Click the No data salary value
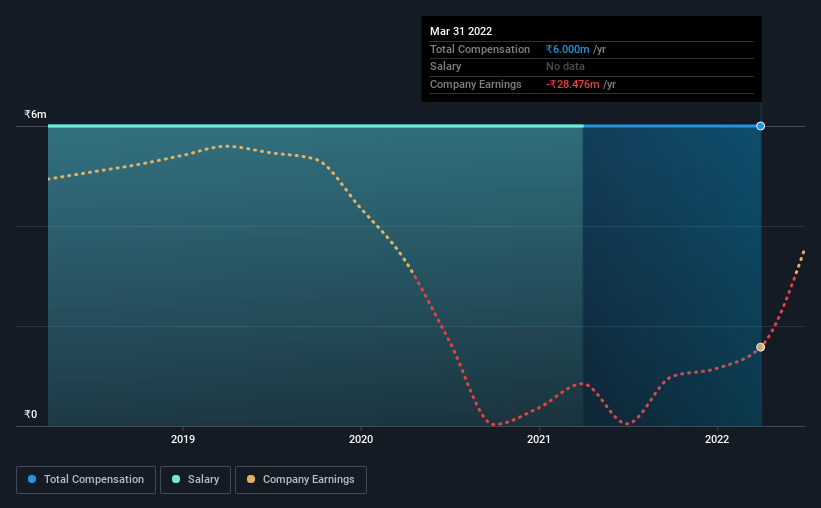 pyautogui.click(x=565, y=67)
